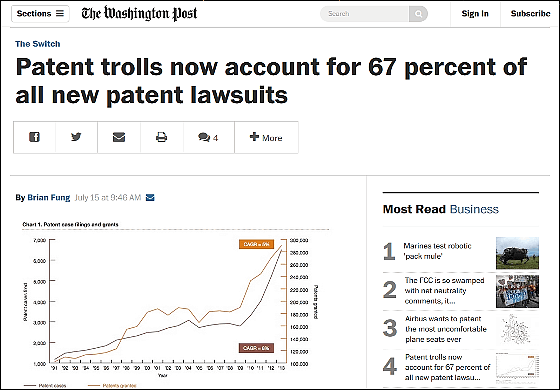Open The Switch blog section link
Screen dimensions: 560x390
[38, 44]
